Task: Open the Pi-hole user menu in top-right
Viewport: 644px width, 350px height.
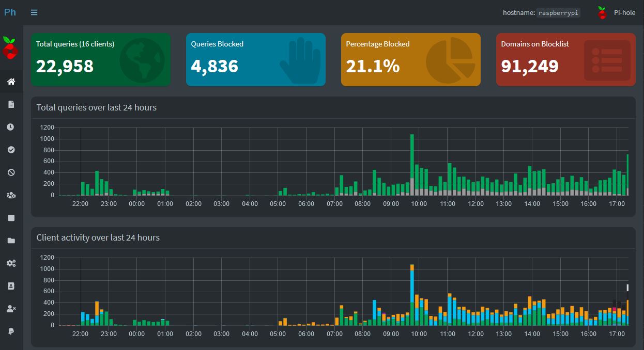Action: (x=617, y=12)
